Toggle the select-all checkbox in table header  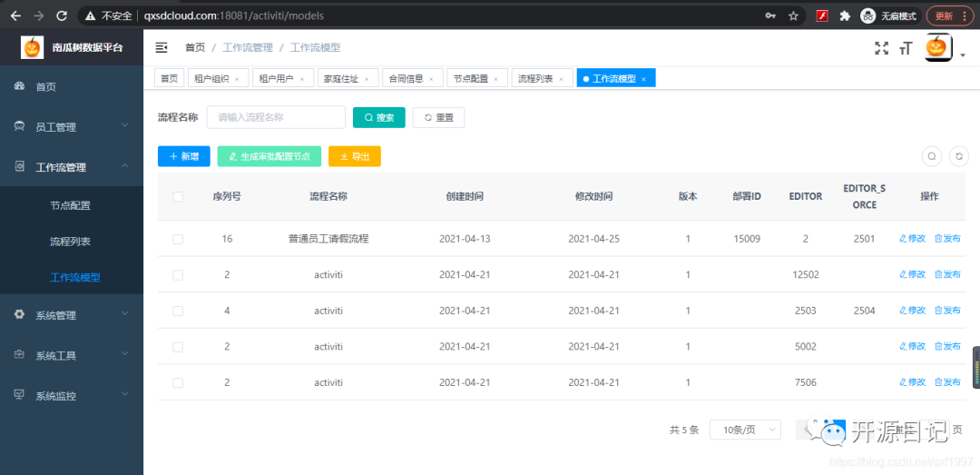(x=178, y=196)
